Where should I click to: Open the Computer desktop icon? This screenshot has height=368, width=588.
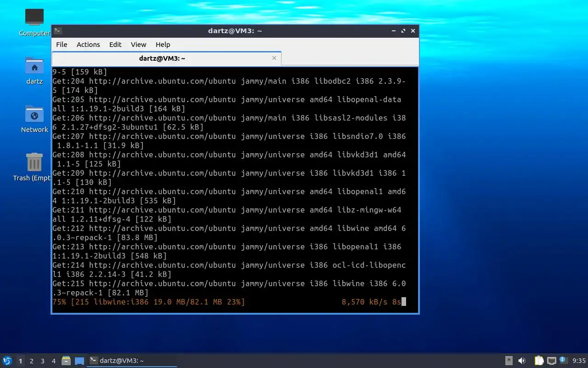click(34, 23)
